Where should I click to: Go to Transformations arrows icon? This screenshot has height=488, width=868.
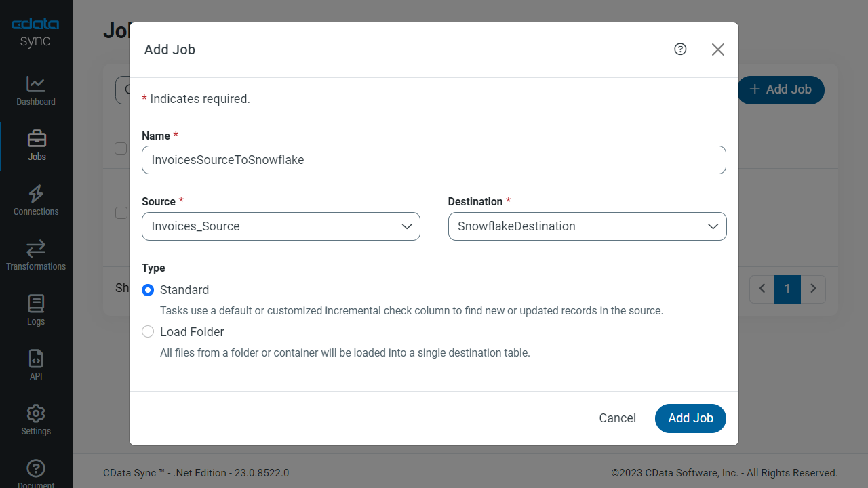36,249
